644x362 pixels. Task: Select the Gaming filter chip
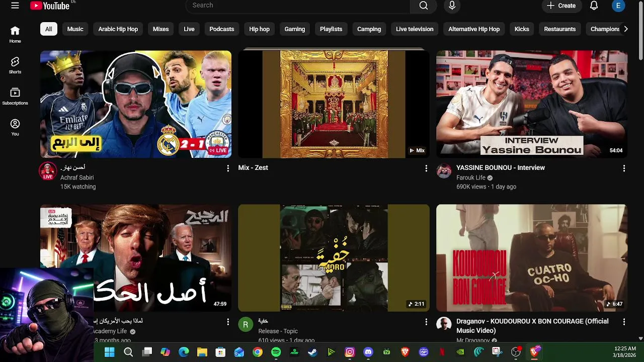click(295, 29)
